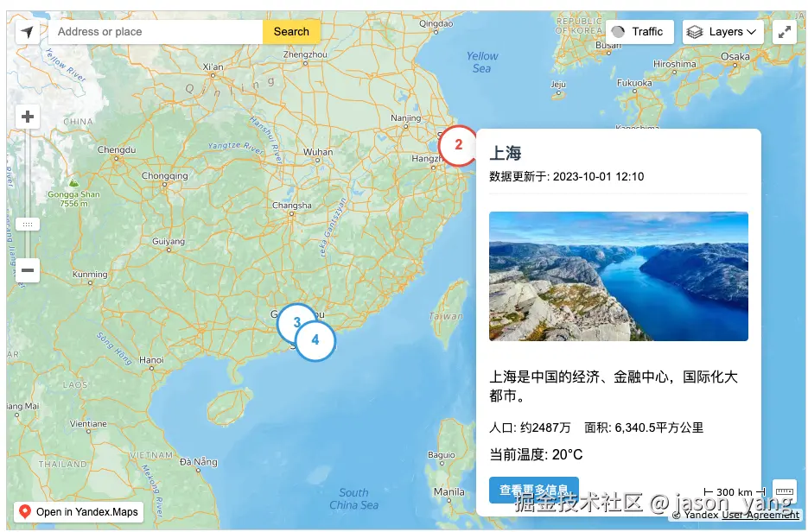Viewport: 808px width, 532px height.
Task: Click the Fukuoka city label on map
Action: click(634, 83)
